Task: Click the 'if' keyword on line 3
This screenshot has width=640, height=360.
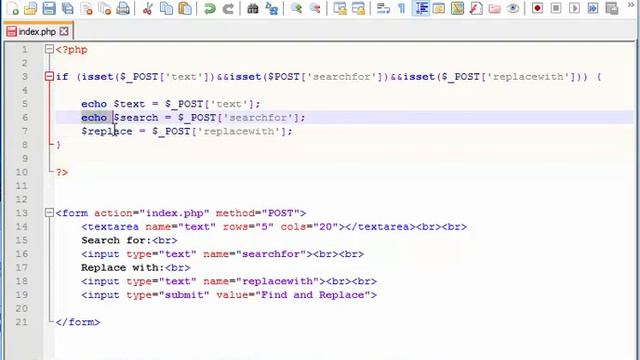Action: (x=62, y=77)
